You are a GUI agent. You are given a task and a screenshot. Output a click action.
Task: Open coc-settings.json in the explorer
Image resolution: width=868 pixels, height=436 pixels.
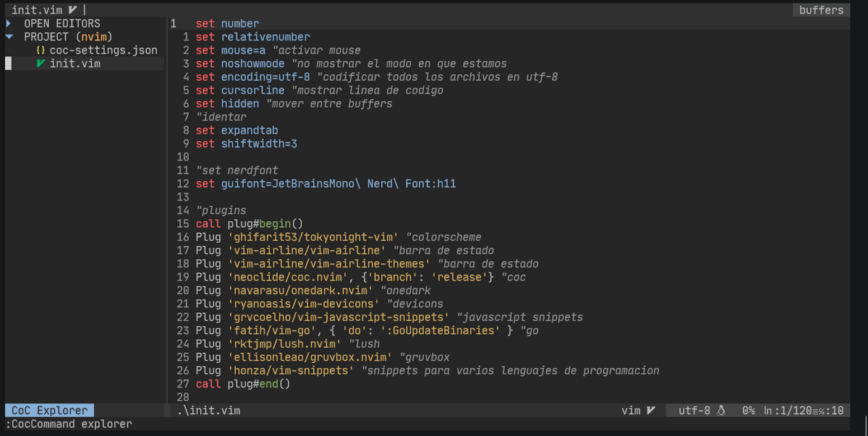click(103, 51)
